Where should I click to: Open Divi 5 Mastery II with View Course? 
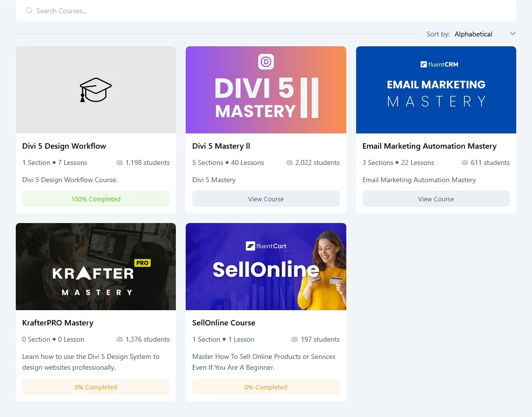click(x=266, y=199)
